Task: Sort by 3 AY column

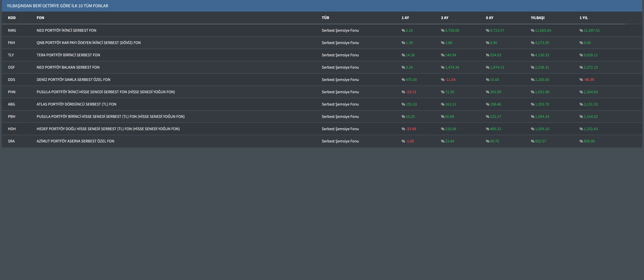Action: (x=445, y=18)
